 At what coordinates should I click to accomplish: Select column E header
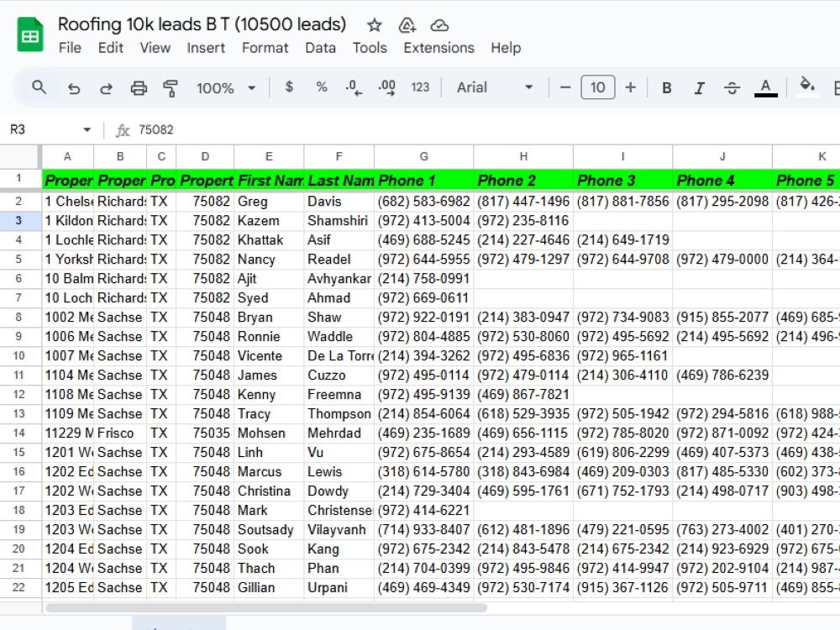pos(269,156)
